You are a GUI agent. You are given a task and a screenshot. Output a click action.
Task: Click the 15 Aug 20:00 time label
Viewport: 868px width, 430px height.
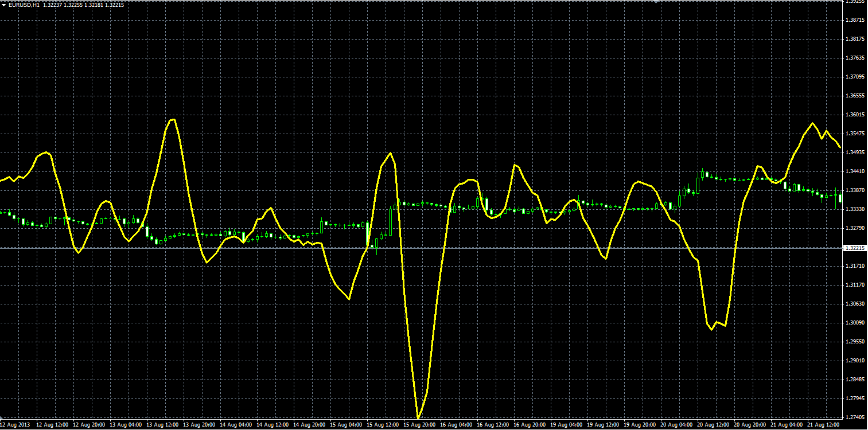coord(419,425)
